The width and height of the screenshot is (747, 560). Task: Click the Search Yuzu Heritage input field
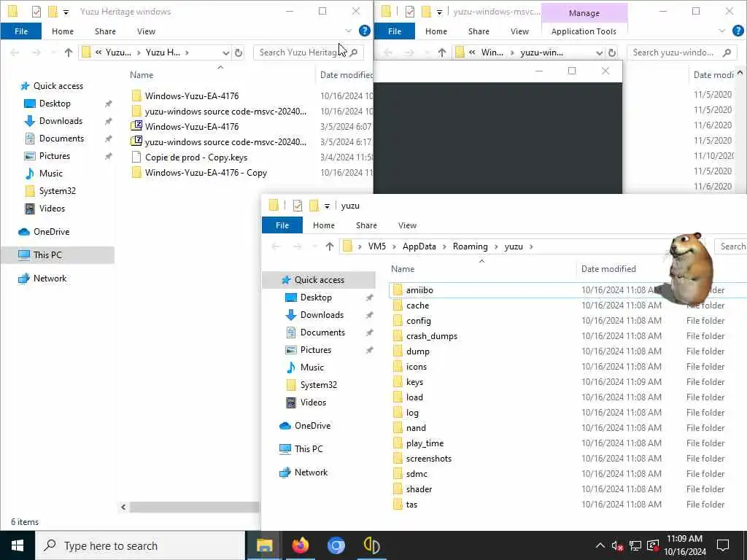tap(309, 52)
